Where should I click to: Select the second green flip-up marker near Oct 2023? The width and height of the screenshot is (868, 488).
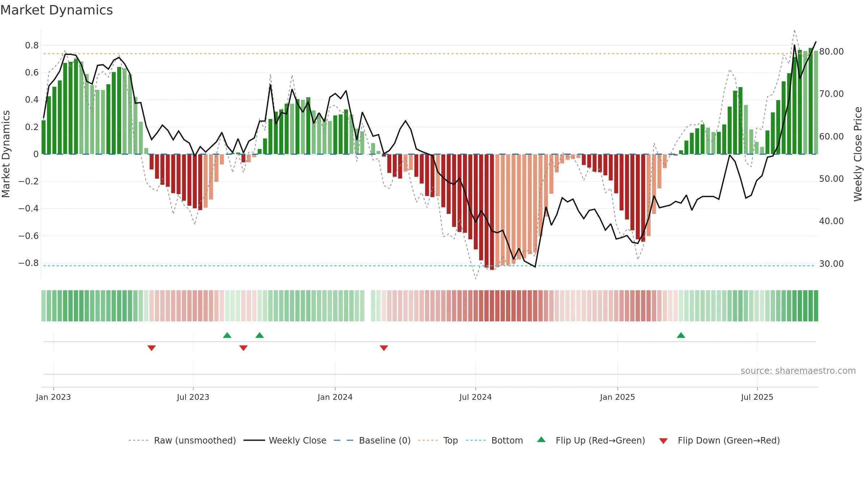tap(260, 335)
